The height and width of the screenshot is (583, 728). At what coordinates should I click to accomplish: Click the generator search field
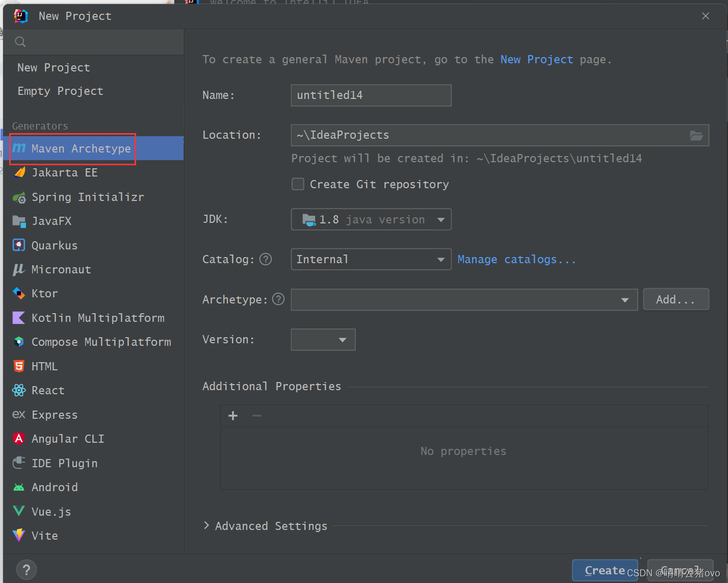93,42
